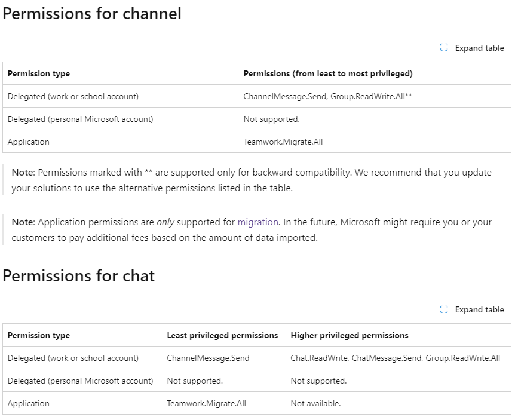The width and height of the screenshot is (515, 420).
Task: Click expand icon above the chat permissions table
Action: tap(444, 309)
